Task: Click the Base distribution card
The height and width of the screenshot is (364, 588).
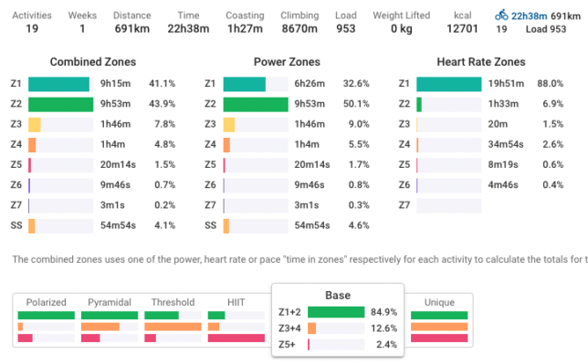Action: point(338,320)
